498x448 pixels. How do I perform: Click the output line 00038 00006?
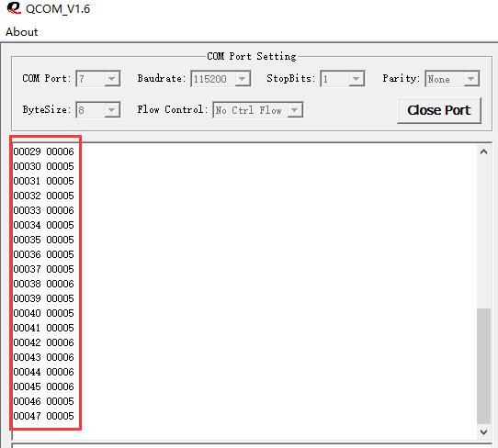(x=43, y=284)
